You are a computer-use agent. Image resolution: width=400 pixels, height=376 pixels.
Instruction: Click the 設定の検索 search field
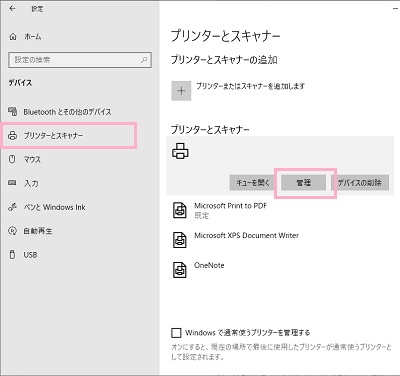tap(80, 60)
